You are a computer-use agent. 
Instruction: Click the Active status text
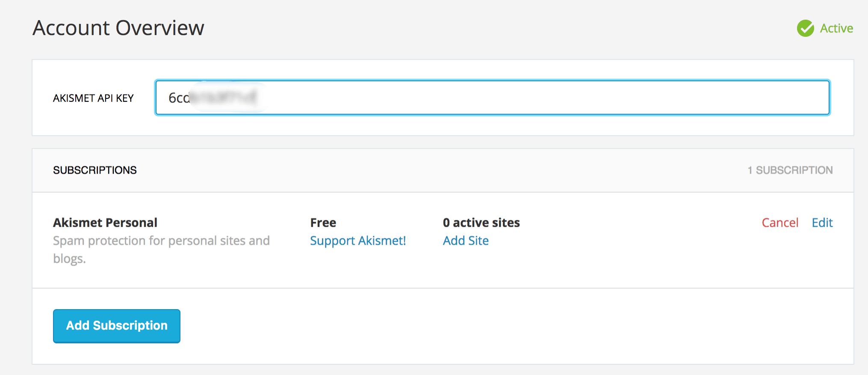coord(836,29)
